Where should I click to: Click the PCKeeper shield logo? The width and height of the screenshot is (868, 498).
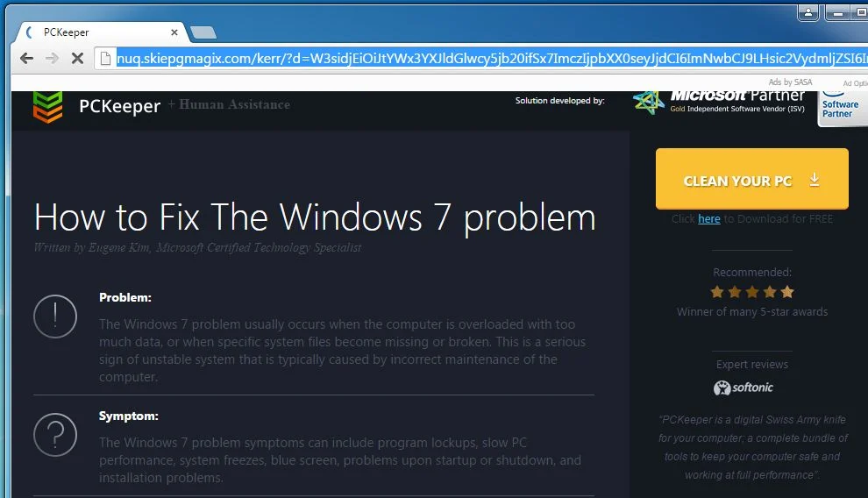point(47,106)
